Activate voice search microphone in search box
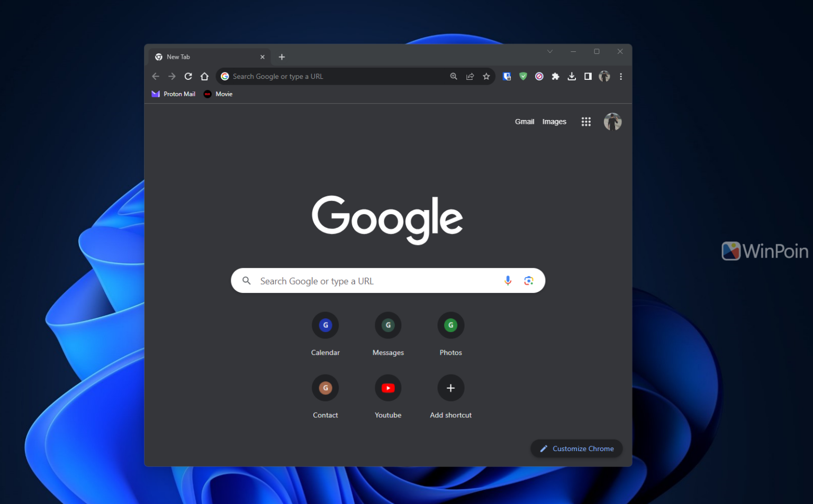Viewport: 813px width, 504px height. click(x=508, y=280)
